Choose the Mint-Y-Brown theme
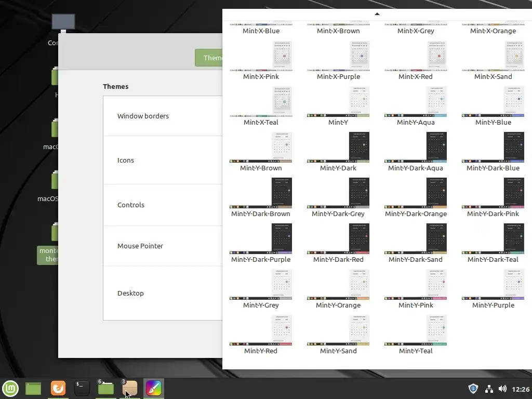The height and width of the screenshot is (399, 532). click(x=261, y=152)
